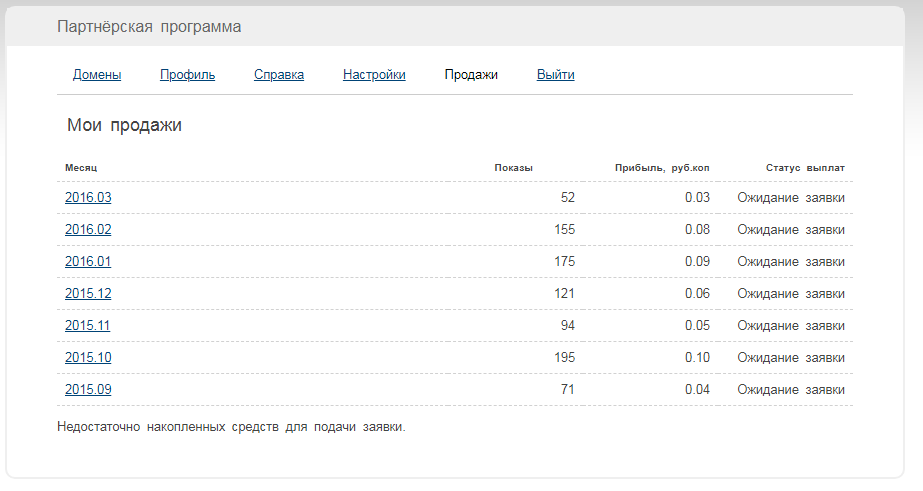Open the 2015.10 month link
923x491 pixels.
(x=88, y=357)
